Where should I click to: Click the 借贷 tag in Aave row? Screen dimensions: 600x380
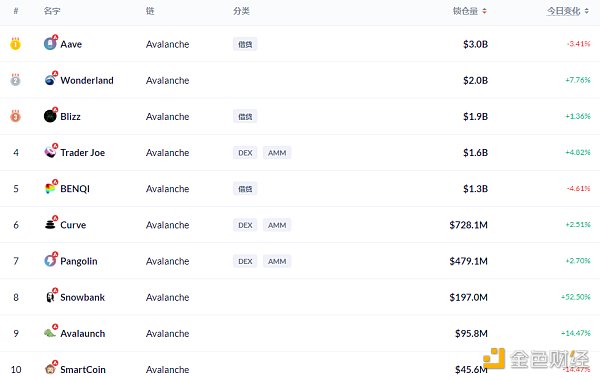coord(245,44)
